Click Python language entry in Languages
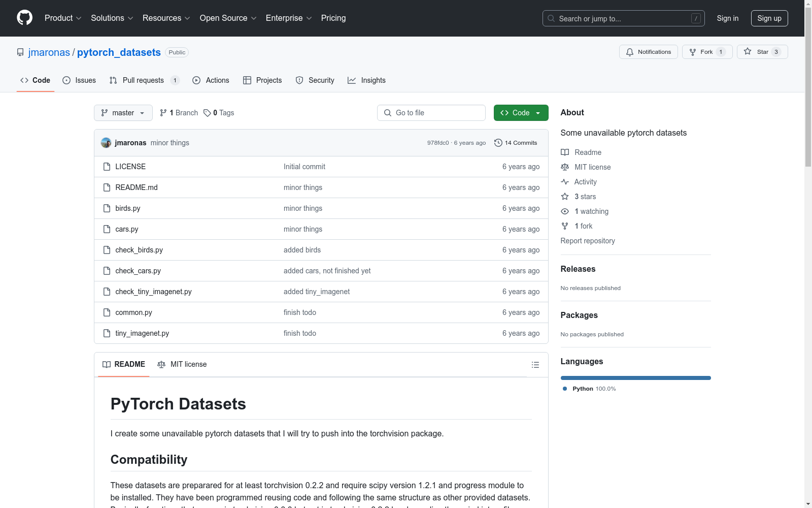 coord(589,389)
